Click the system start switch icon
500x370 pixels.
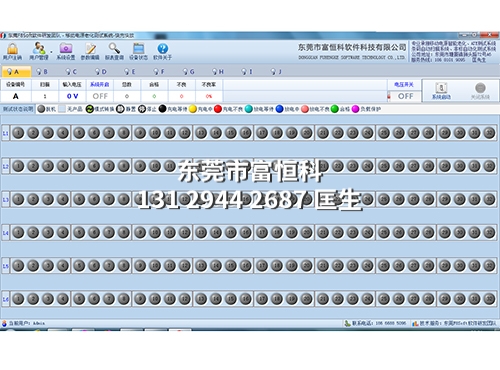pos(441,88)
